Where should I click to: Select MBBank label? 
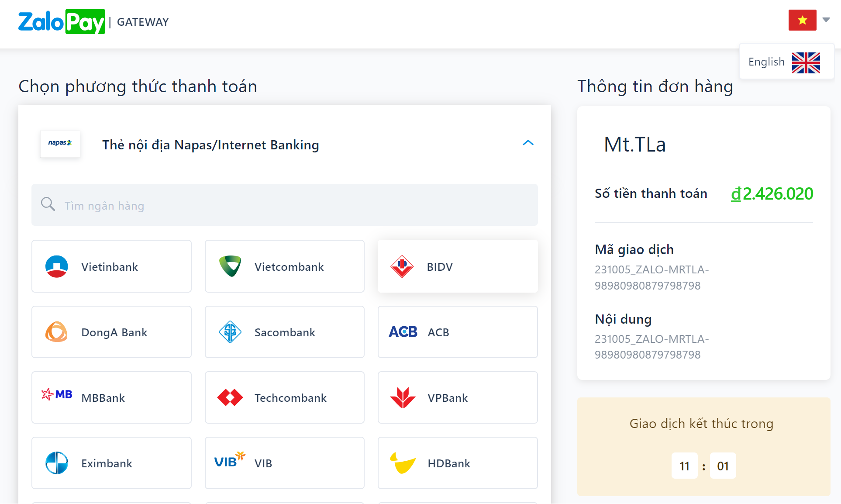(x=103, y=398)
